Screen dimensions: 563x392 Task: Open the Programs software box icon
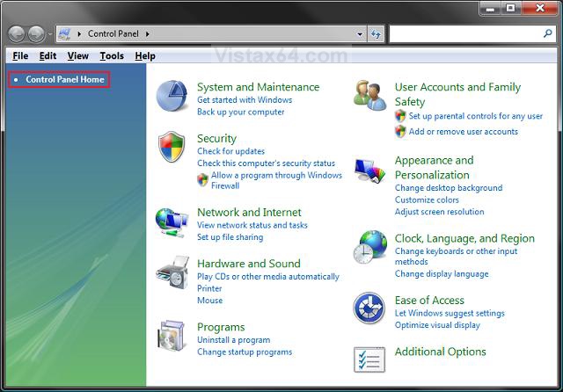[x=172, y=336]
